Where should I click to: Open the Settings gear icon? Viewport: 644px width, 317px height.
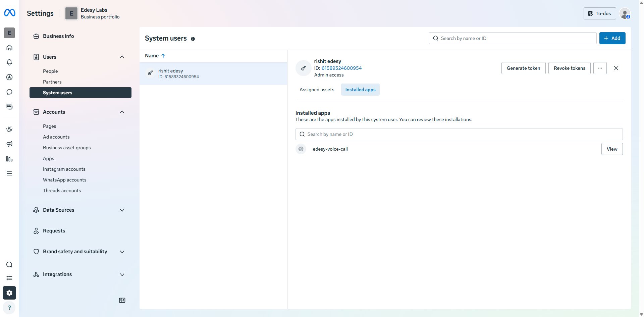pyautogui.click(x=9, y=293)
